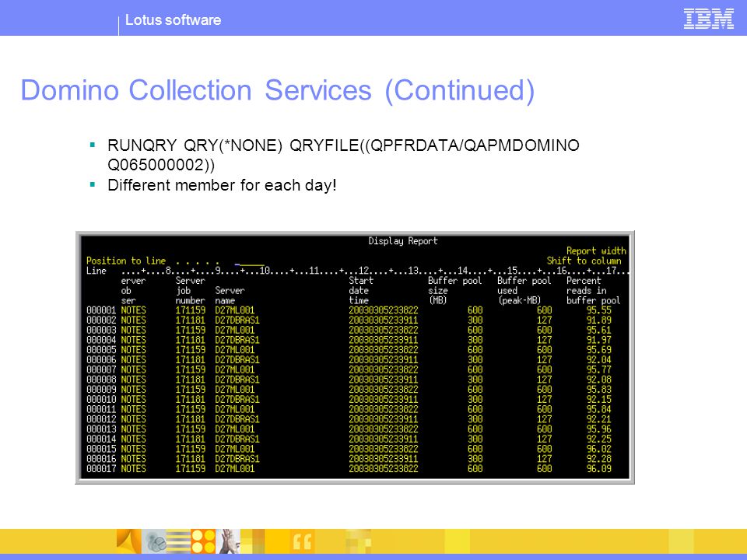Click the Buffer pool size (MB) header
Viewport: 747px width, 560px height.
454,290
